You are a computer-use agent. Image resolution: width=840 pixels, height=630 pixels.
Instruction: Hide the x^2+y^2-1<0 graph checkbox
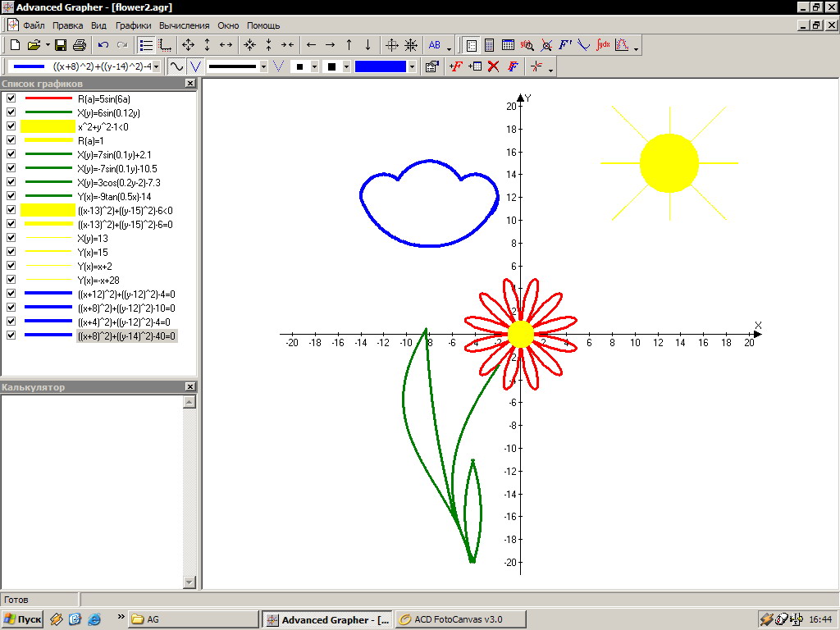11,126
